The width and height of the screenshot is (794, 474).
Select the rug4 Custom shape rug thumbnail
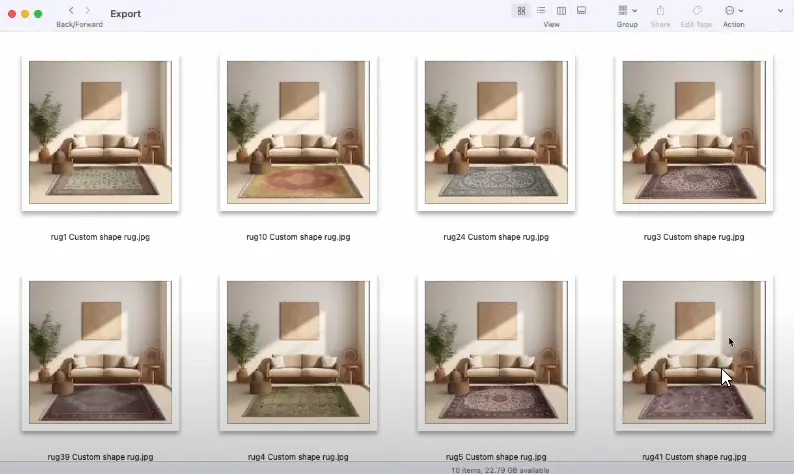click(298, 352)
